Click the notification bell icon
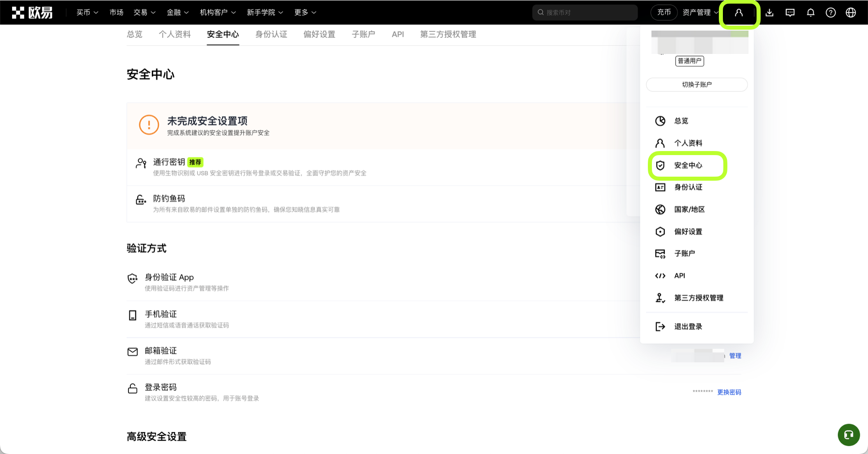 (810, 13)
